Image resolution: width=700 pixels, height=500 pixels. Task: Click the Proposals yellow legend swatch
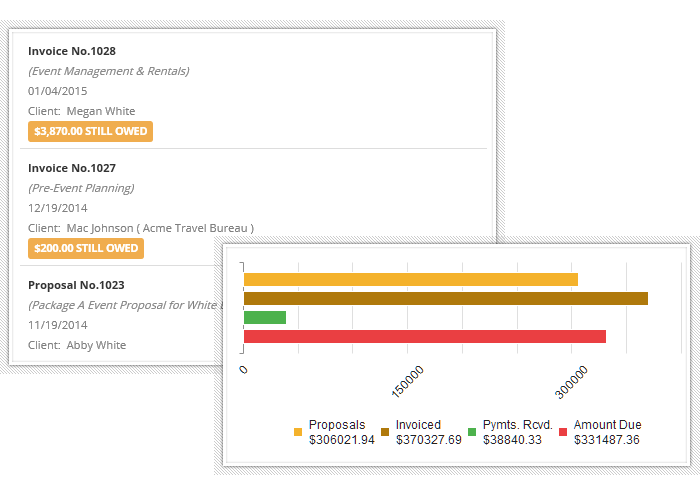(x=298, y=432)
